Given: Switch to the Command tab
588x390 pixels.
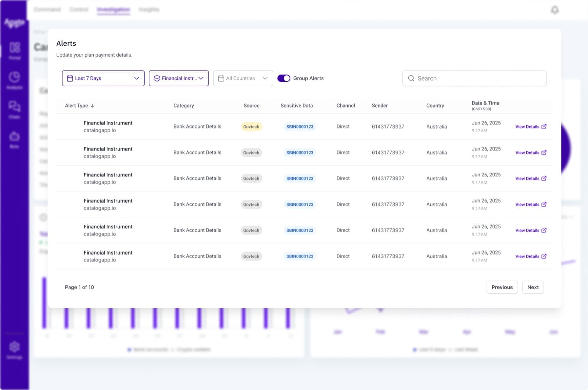Looking at the screenshot, I should pyautogui.click(x=47, y=9).
